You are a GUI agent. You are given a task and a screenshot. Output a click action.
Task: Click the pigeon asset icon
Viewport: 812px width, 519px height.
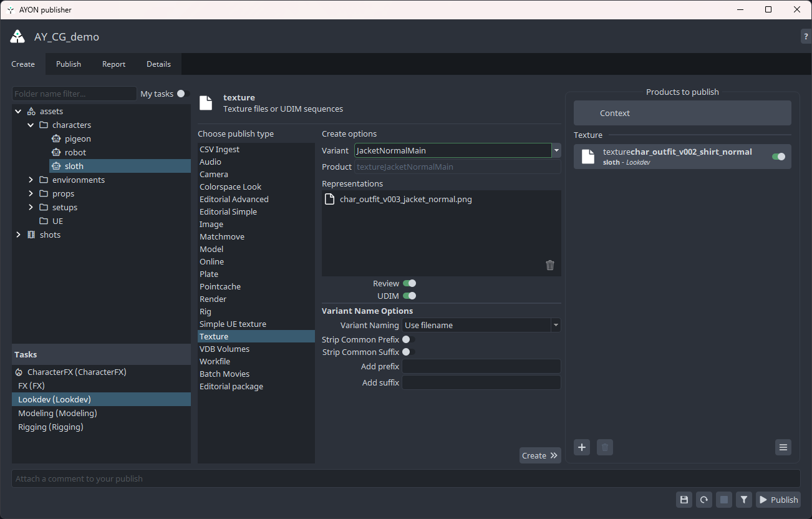56,138
